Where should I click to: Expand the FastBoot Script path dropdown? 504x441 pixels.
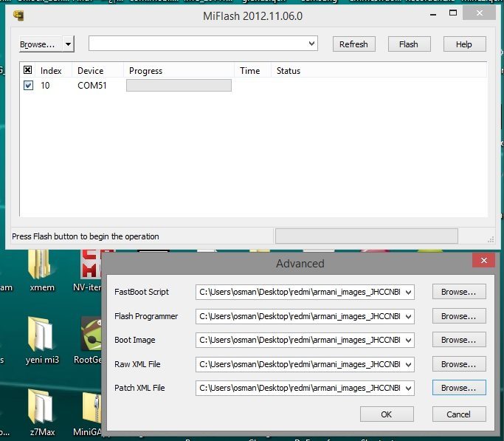pyautogui.click(x=409, y=292)
